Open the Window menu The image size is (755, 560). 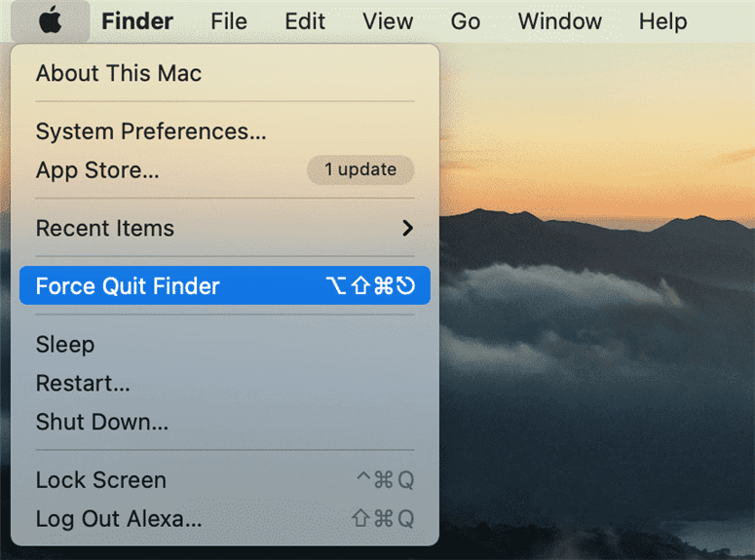tap(559, 21)
